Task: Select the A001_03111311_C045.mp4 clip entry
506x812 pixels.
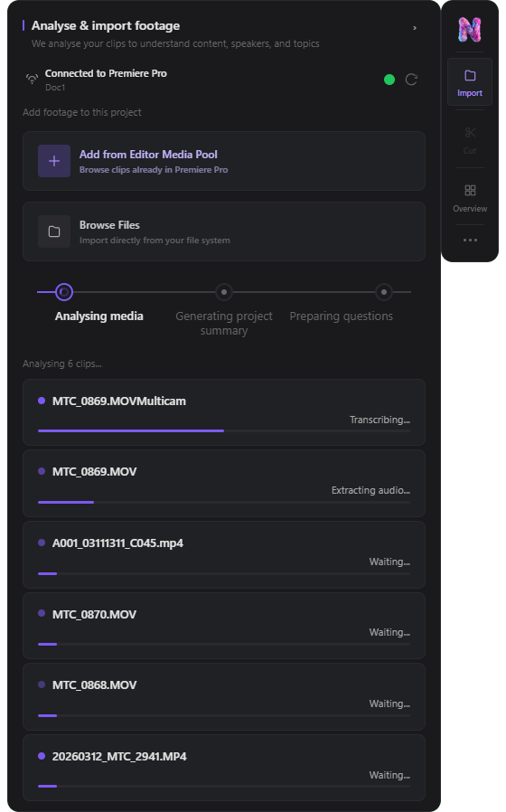Action: point(224,554)
